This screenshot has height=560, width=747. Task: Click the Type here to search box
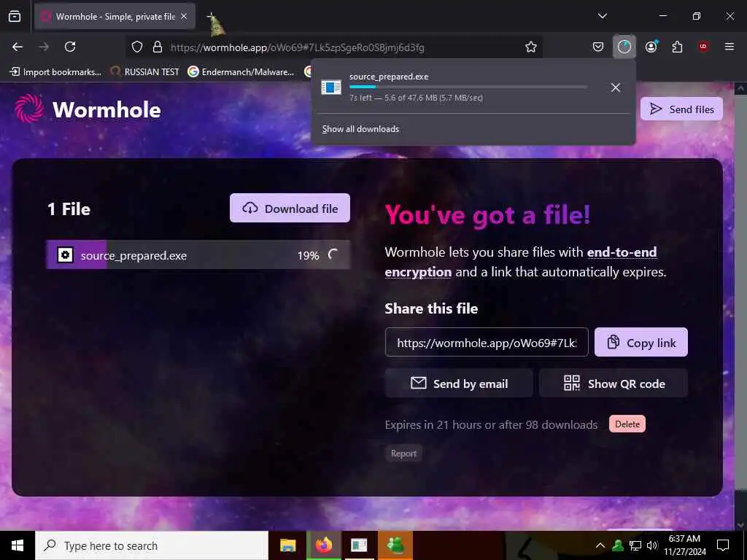152,545
